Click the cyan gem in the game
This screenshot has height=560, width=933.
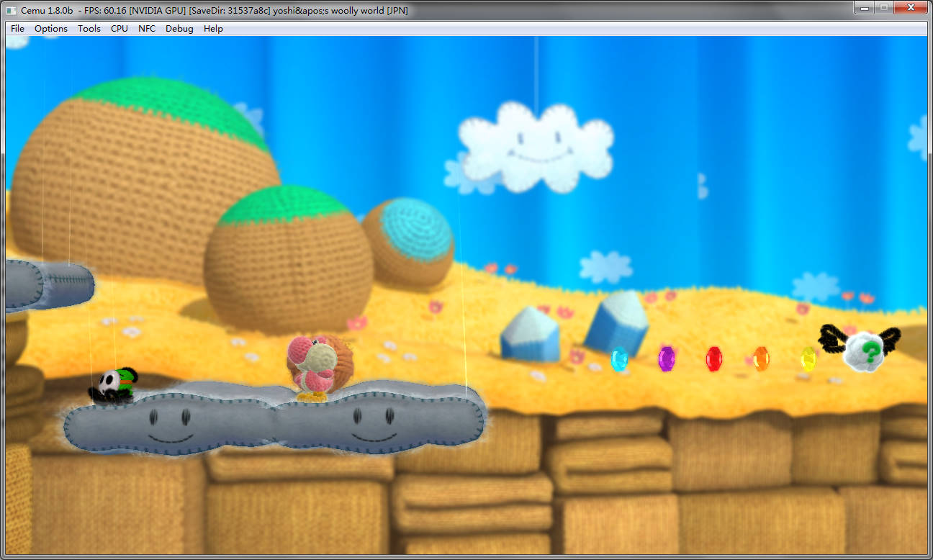tap(619, 358)
